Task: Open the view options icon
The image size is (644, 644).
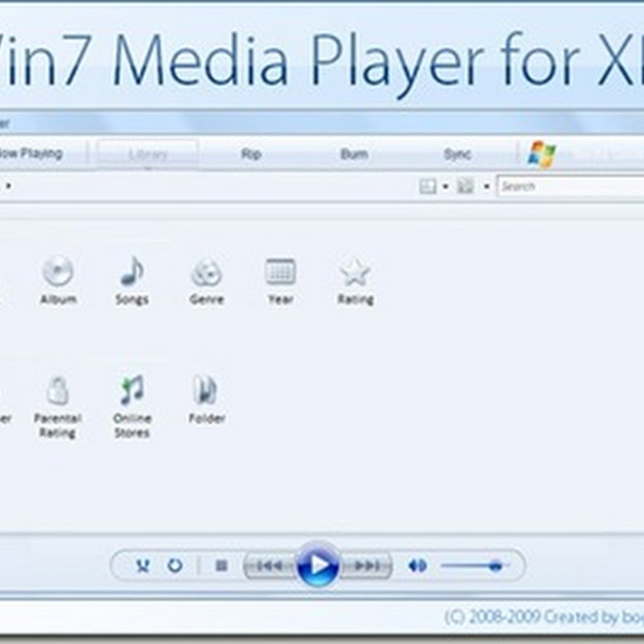Action: click(x=466, y=187)
